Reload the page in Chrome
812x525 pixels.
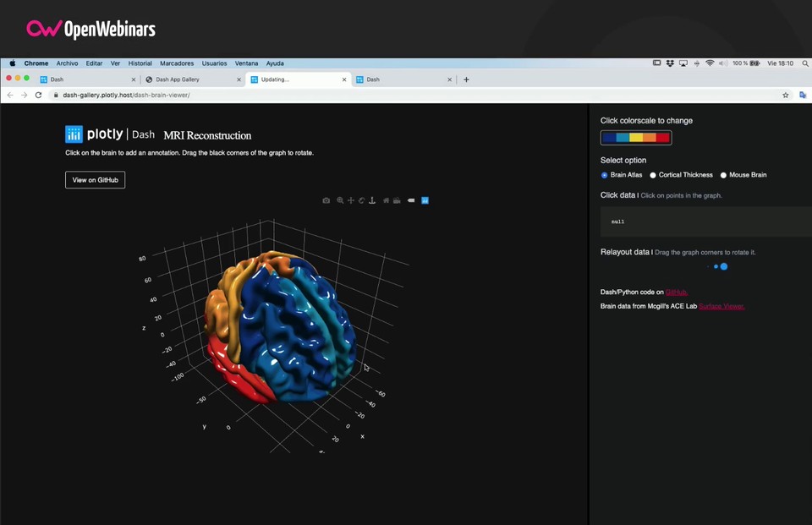(x=38, y=96)
